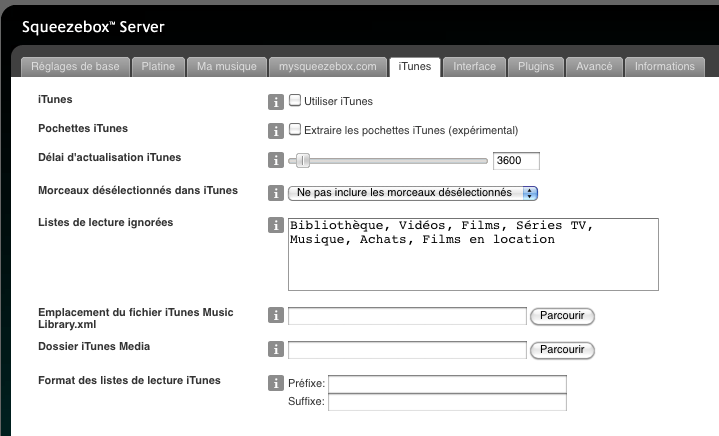The image size is (719, 436).
Task: Click the Suffixe input field
Action: pos(447,402)
